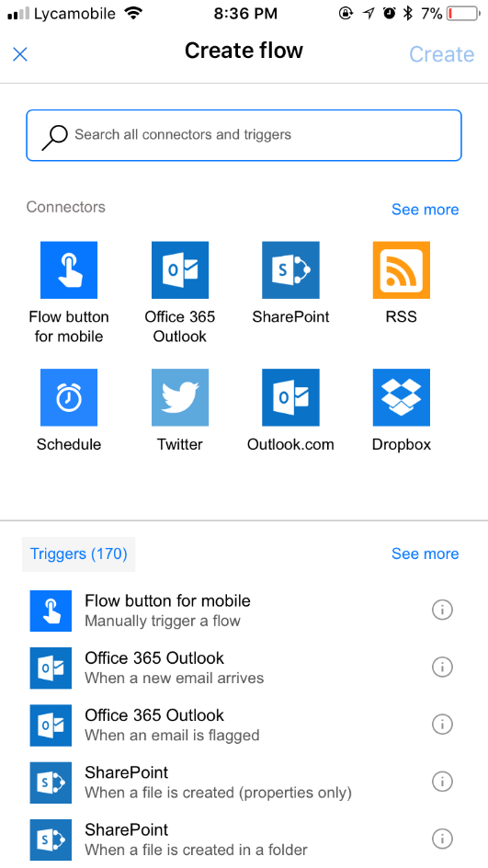
Task: Select the SharePoint connector icon
Action: coord(291,270)
